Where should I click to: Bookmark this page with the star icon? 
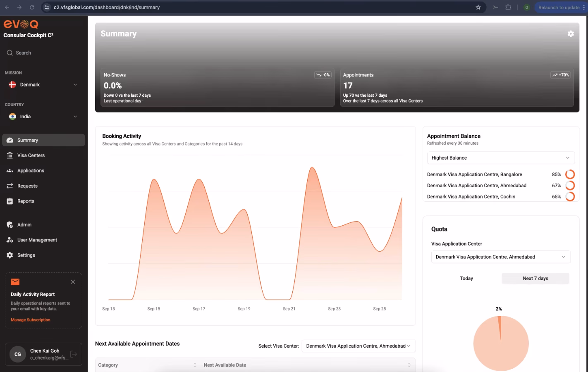pos(478,7)
